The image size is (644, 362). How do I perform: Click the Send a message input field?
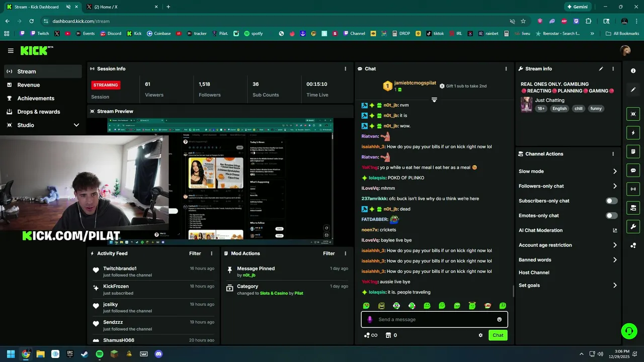434,319
